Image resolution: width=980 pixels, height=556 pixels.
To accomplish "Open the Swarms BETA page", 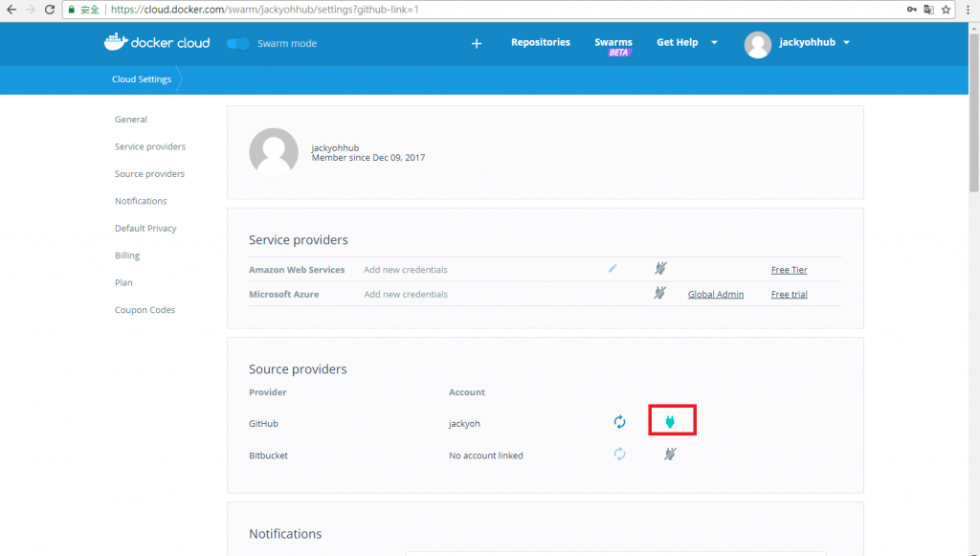I will [613, 46].
